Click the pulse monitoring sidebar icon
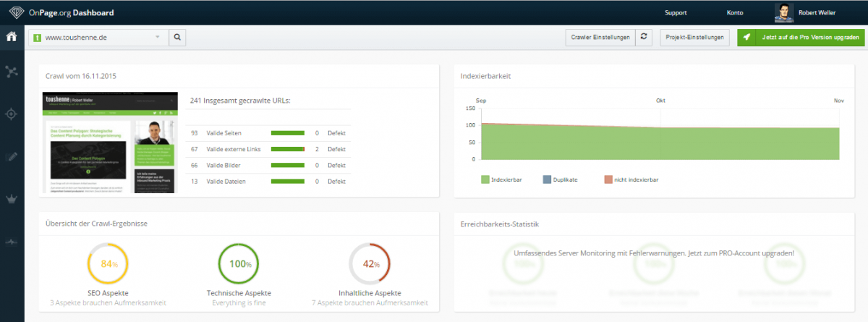The image size is (868, 322). coord(12,242)
